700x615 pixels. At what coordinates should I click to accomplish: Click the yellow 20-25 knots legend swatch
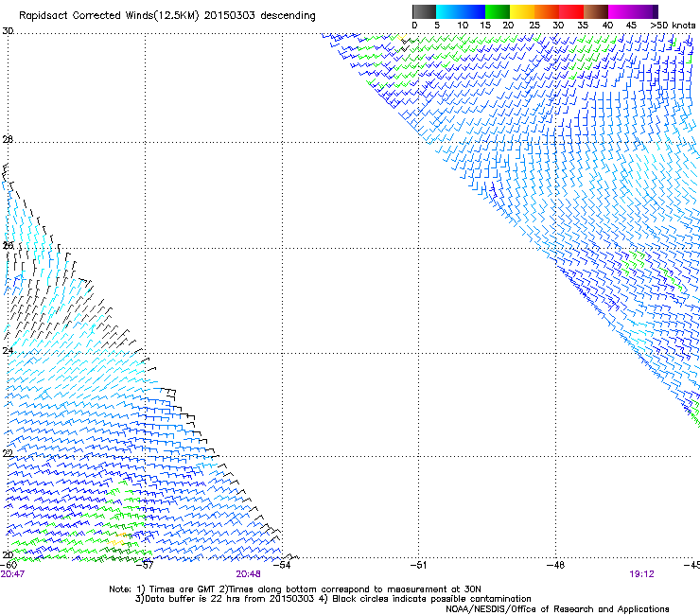(x=522, y=11)
